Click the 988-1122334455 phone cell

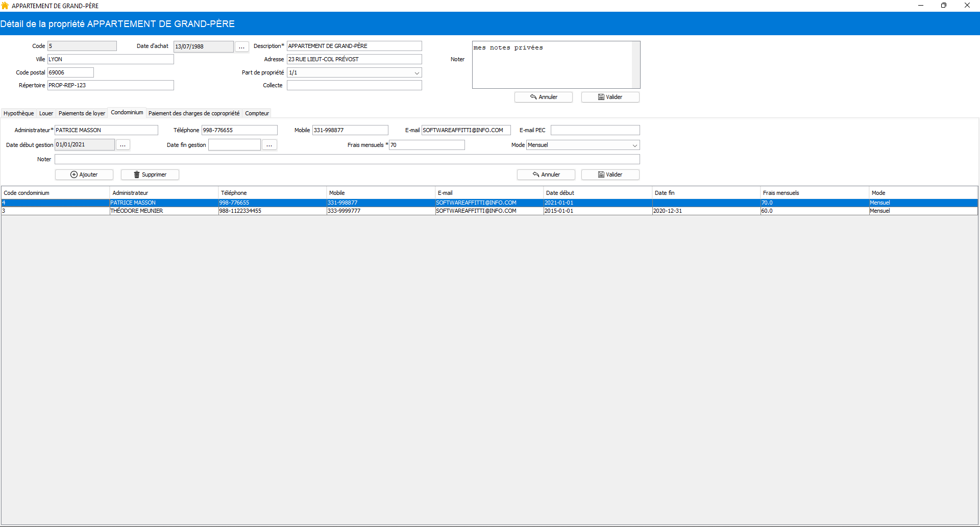[273, 211]
